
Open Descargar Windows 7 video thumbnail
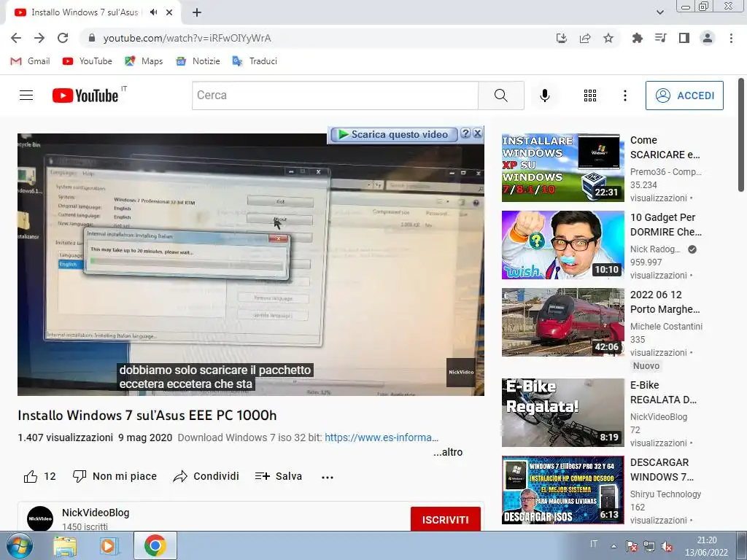(562, 489)
